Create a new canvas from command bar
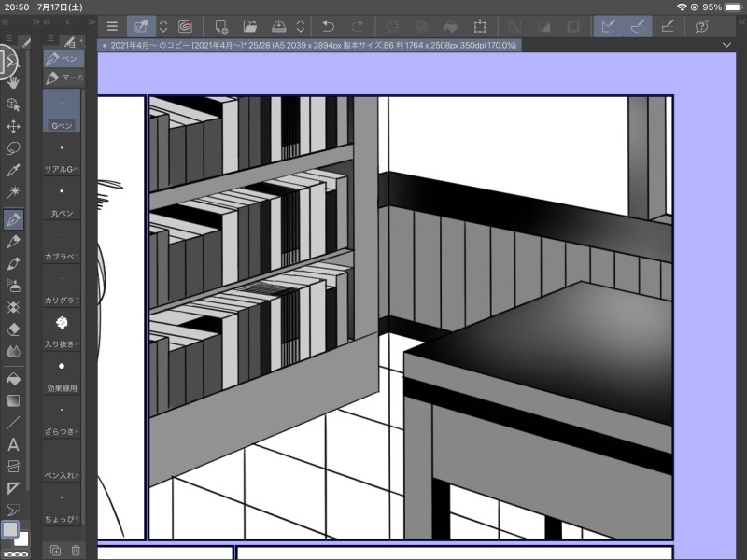 [221, 26]
